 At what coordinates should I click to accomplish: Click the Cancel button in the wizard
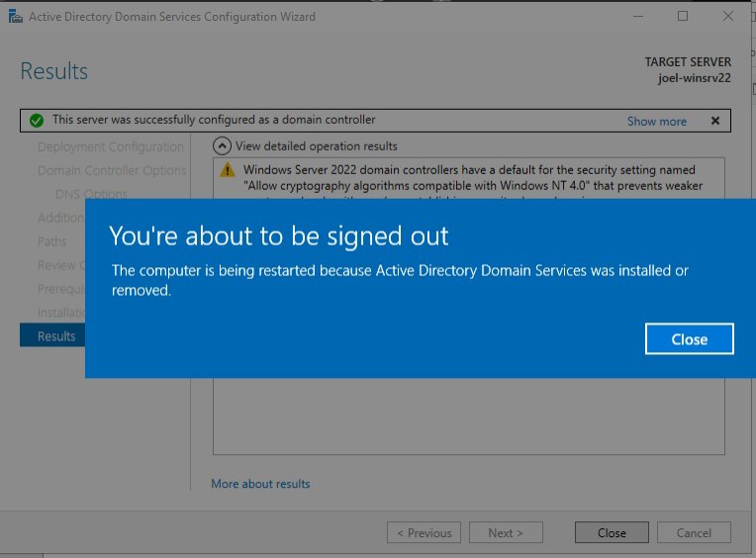click(694, 532)
